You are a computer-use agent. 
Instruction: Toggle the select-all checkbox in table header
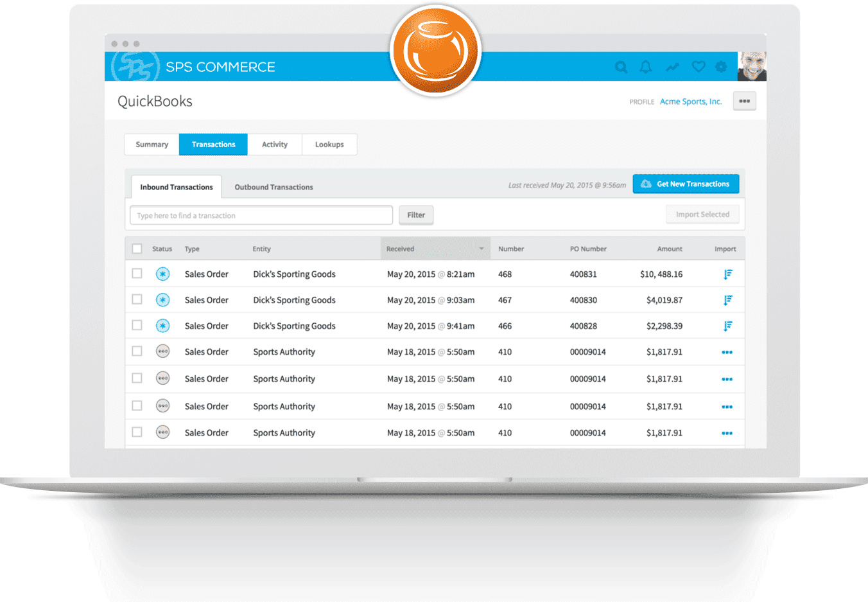[x=137, y=249]
